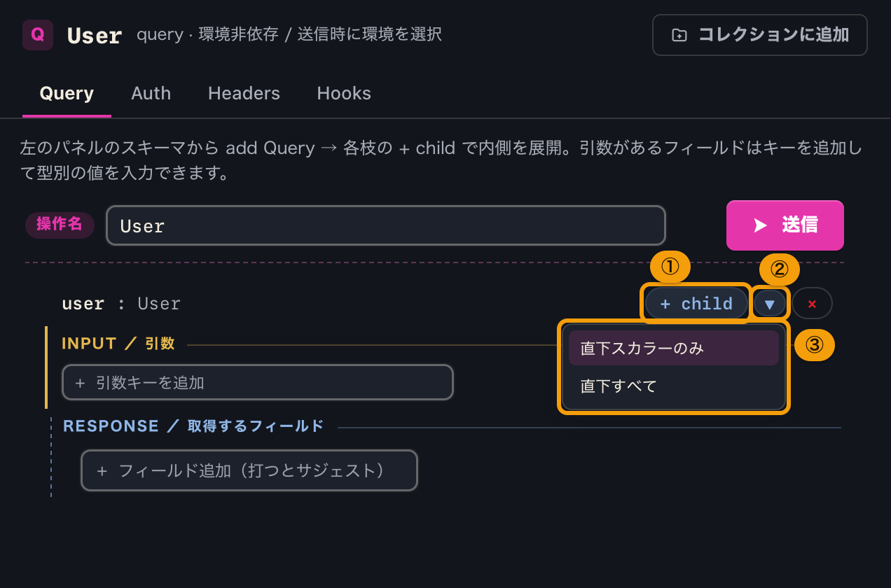Focus the 操作名 input containing User

click(x=386, y=225)
